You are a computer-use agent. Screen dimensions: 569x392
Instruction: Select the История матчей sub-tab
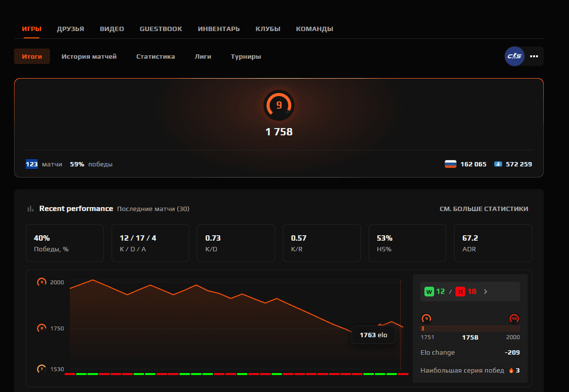(89, 56)
